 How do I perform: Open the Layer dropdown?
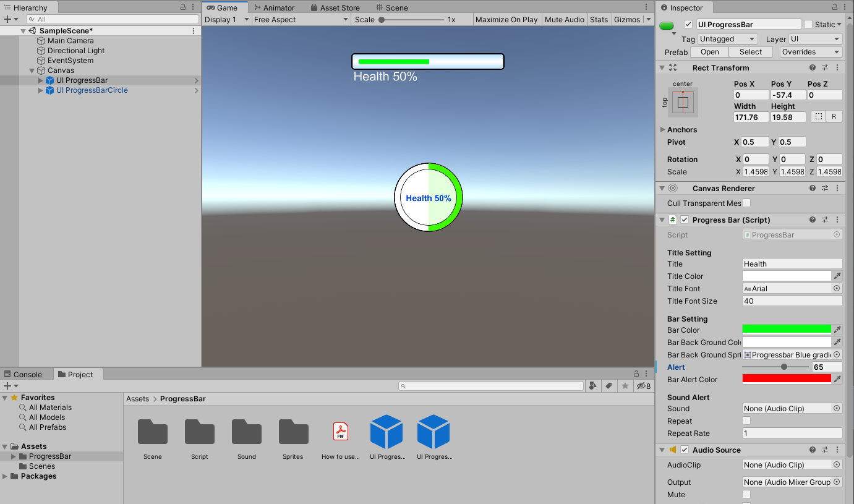(x=816, y=39)
